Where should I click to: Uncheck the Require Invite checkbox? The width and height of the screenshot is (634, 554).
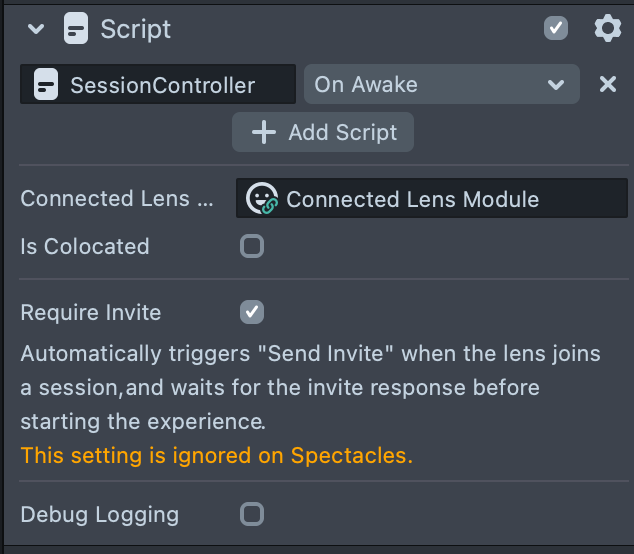252,312
